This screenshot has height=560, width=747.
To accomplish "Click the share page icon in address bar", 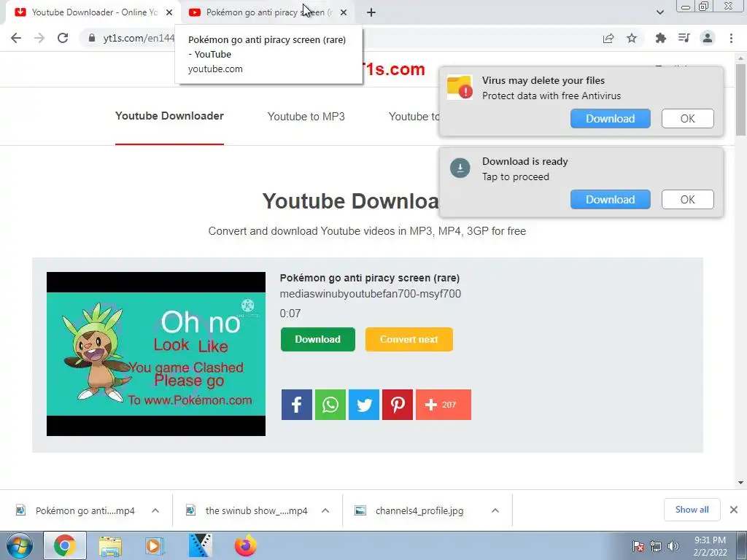I will (608, 38).
